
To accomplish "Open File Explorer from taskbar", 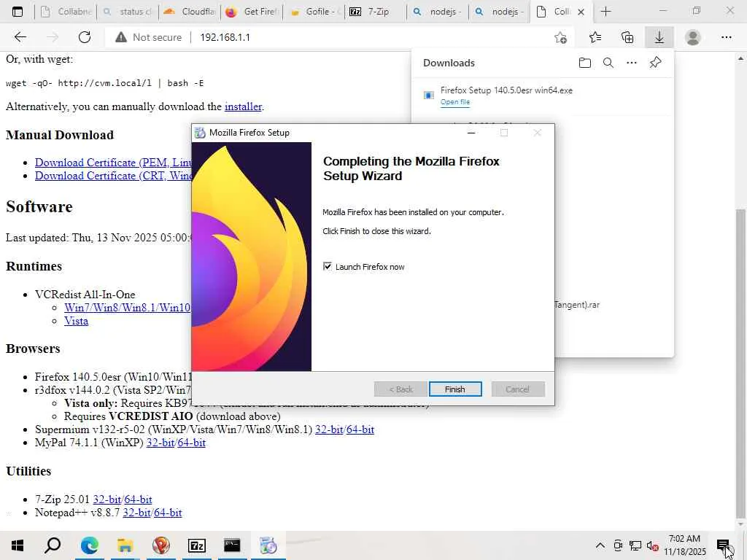I will (x=125, y=545).
